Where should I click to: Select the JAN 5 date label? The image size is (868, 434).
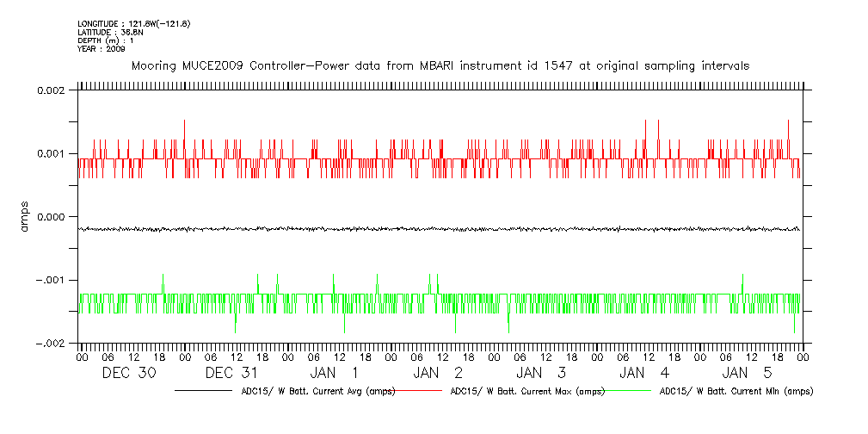pos(748,373)
